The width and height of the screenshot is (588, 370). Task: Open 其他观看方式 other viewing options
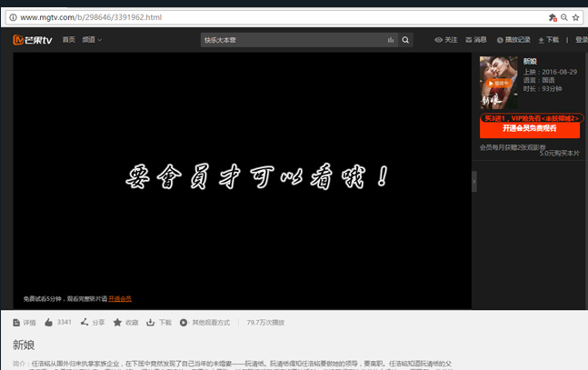(204, 323)
